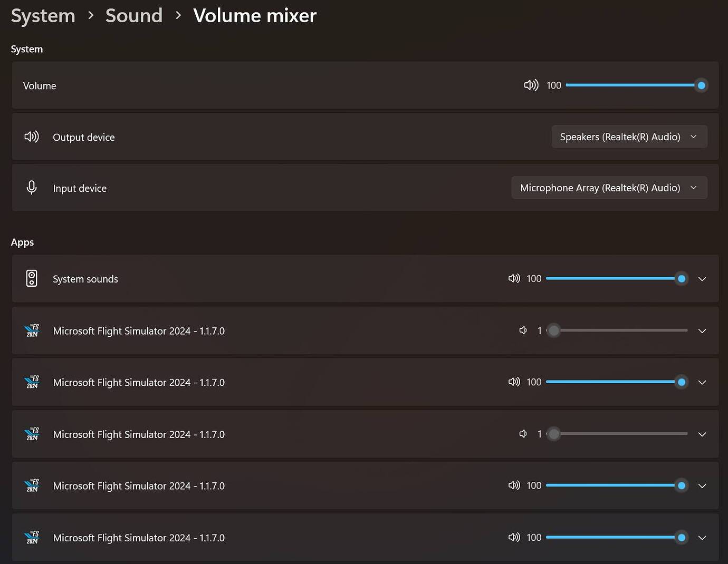728x564 pixels.
Task: Open the Output device Speakers dropdown
Action: coord(629,137)
